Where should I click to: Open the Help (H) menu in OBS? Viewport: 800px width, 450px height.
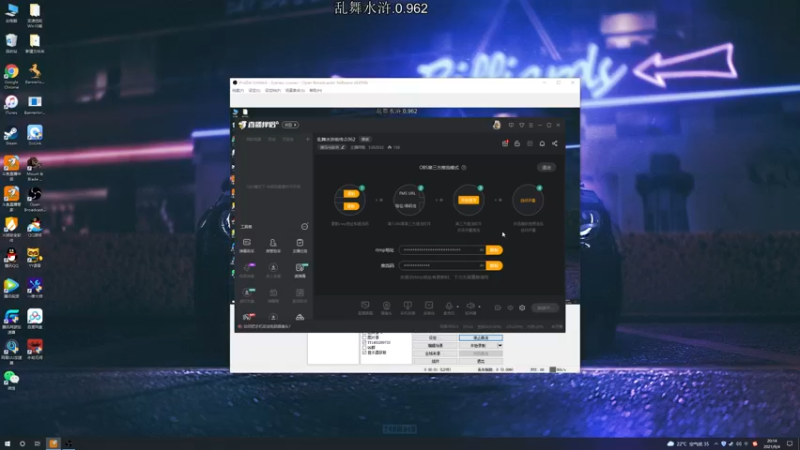point(316,90)
